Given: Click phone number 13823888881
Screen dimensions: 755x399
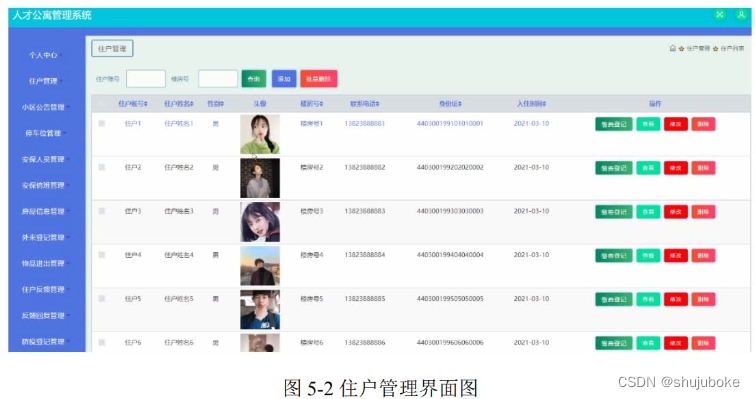Looking at the screenshot, I should pyautogui.click(x=364, y=123).
